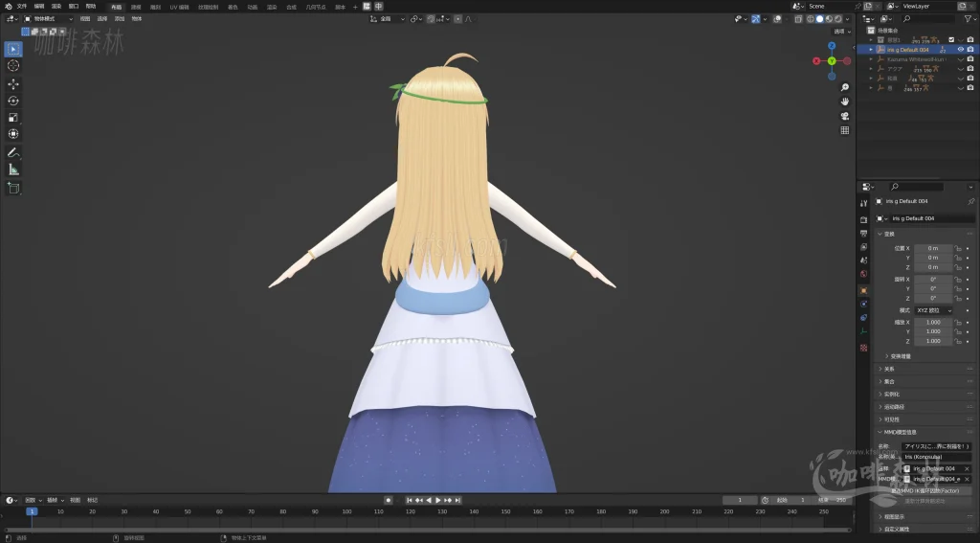This screenshot has width=980, height=543.
Task: Open the Edit menu
Action: tap(38, 7)
